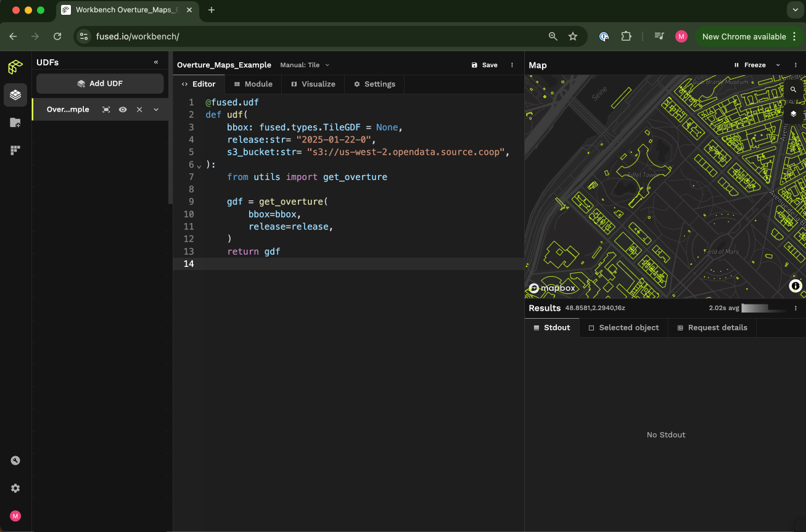Open Chrome's tab search dropdown arrow

pos(794,10)
